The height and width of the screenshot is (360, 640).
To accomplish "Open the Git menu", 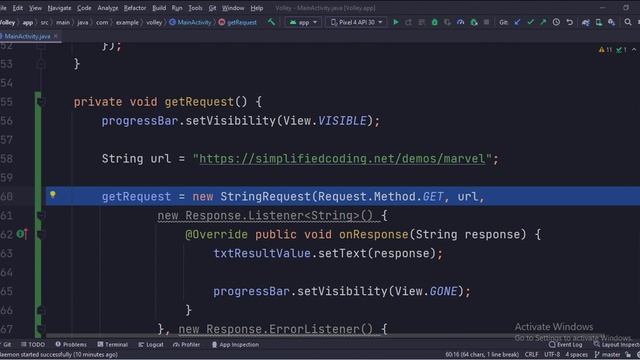I will (x=212, y=8).
